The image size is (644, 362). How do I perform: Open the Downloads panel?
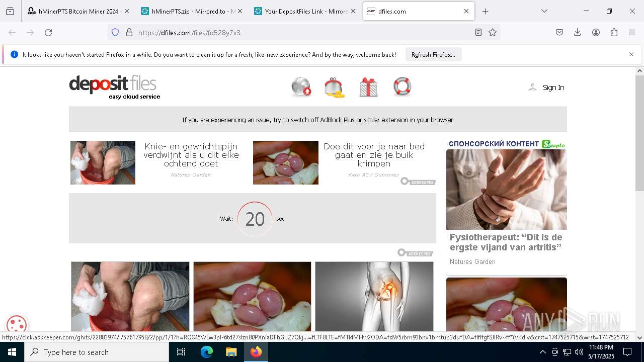[578, 33]
